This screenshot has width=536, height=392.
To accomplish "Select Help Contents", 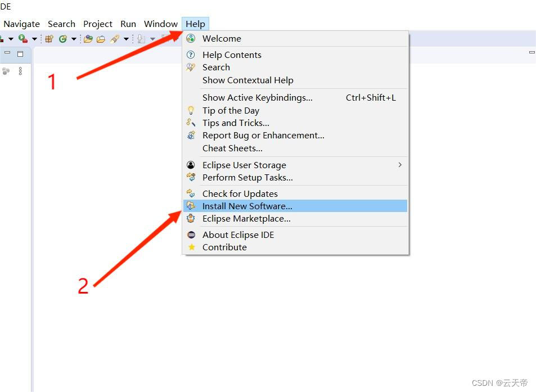I will point(296,55).
